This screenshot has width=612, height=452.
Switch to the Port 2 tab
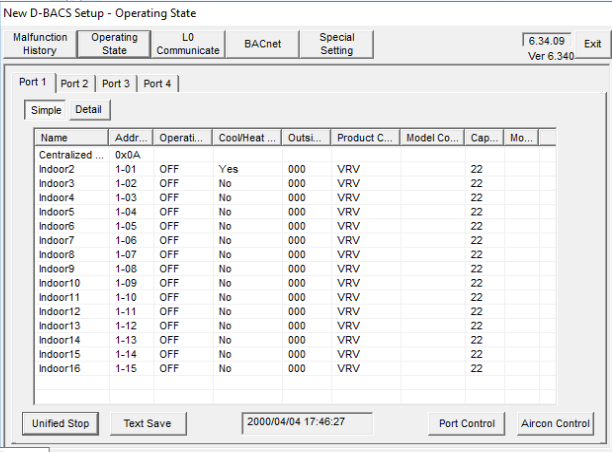(x=74, y=83)
